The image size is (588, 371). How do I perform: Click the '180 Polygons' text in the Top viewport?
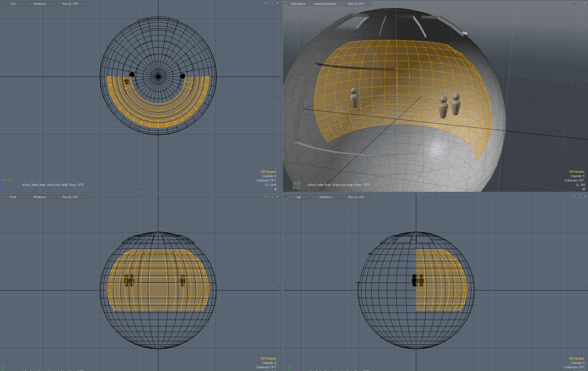pyautogui.click(x=268, y=172)
